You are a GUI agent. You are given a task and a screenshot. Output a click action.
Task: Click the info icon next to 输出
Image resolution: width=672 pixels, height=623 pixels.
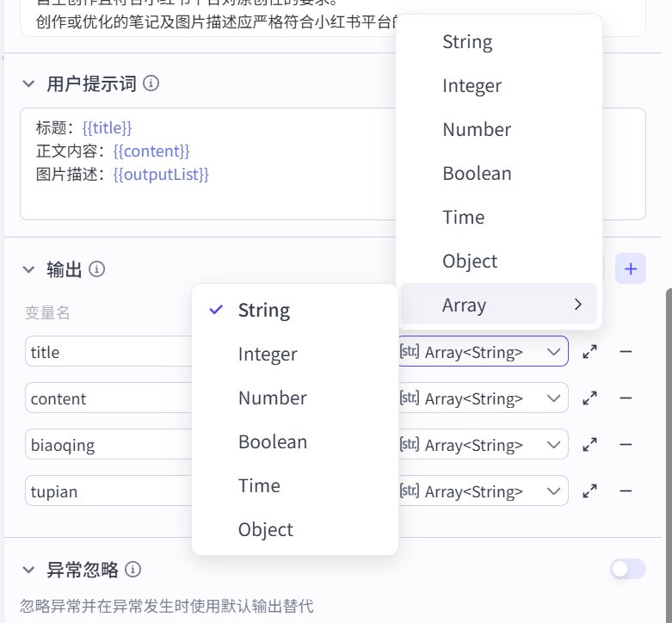pos(97,269)
